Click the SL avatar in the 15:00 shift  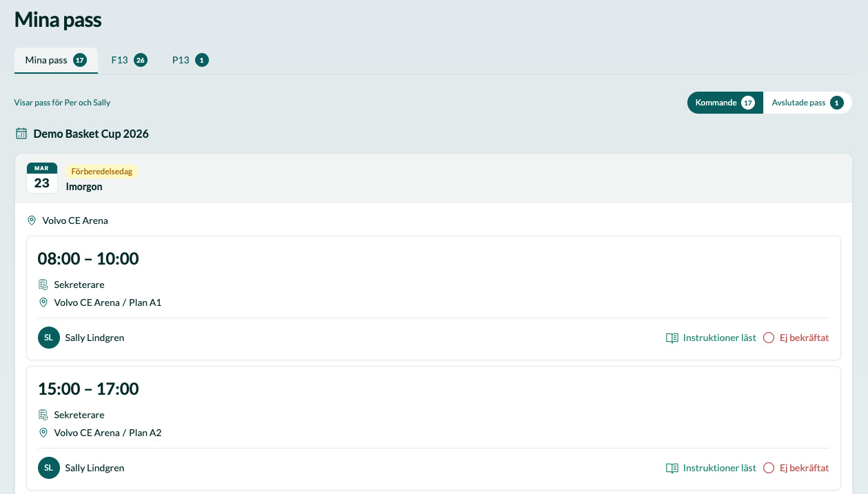(49, 468)
